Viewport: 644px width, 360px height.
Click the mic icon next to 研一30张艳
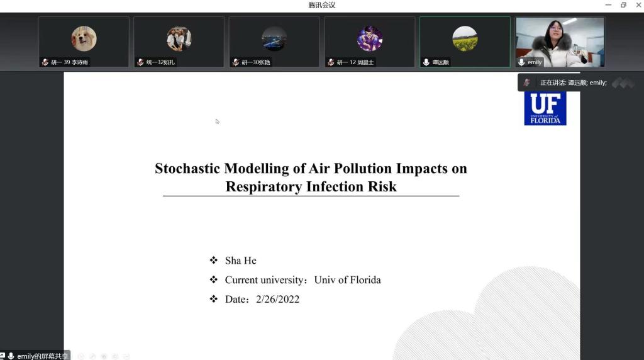click(x=235, y=62)
